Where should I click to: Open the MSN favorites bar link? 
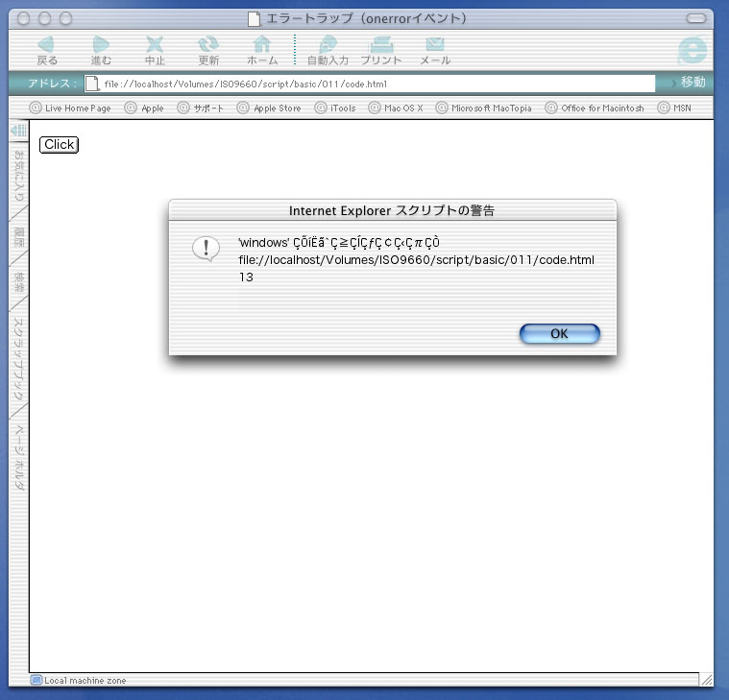point(674,108)
